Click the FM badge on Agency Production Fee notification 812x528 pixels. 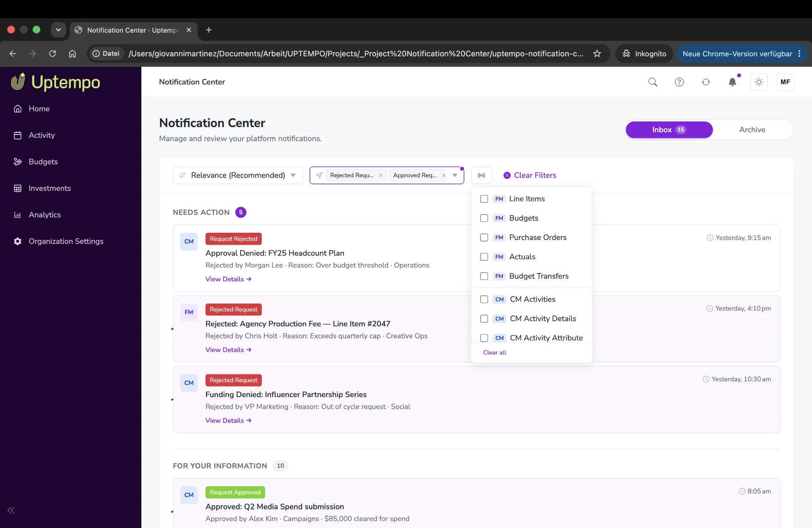click(189, 312)
